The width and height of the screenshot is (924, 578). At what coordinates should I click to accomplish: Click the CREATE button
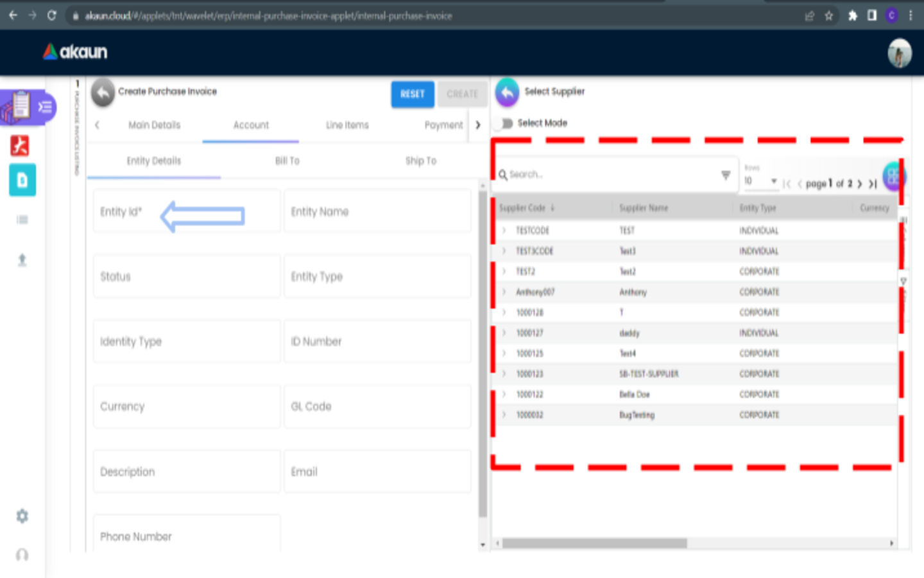[462, 94]
